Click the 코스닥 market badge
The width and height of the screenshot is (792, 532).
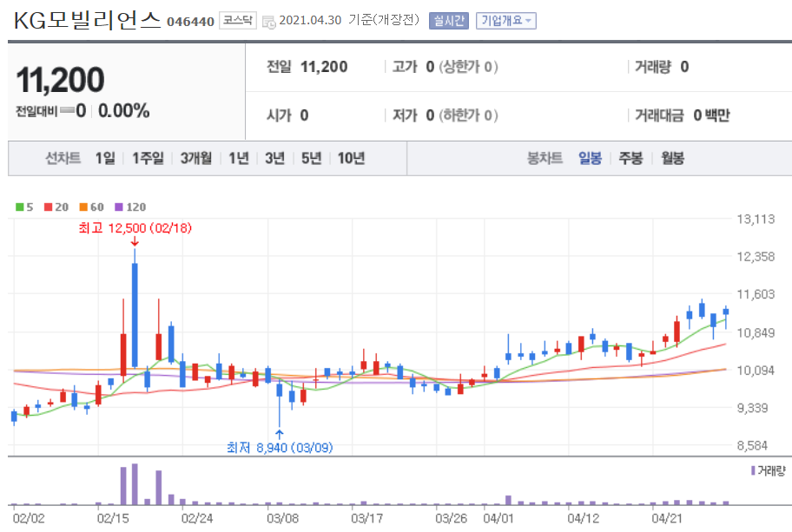238,20
